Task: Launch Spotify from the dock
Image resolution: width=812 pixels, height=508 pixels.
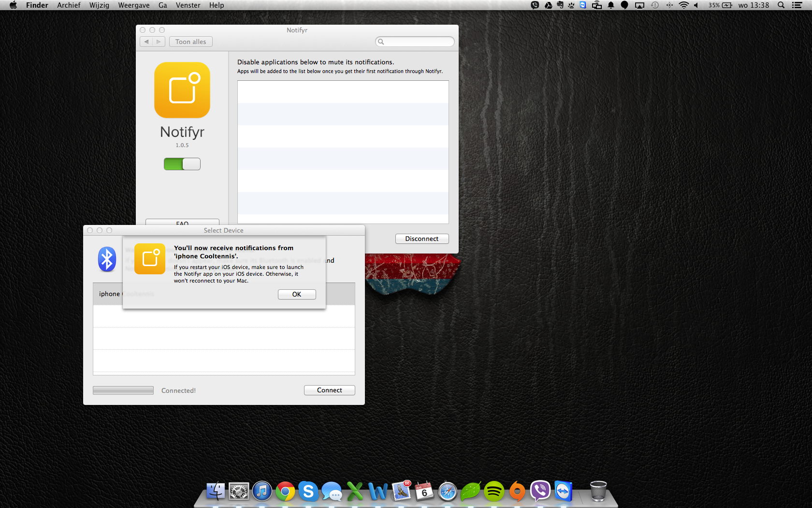Action: click(x=494, y=492)
